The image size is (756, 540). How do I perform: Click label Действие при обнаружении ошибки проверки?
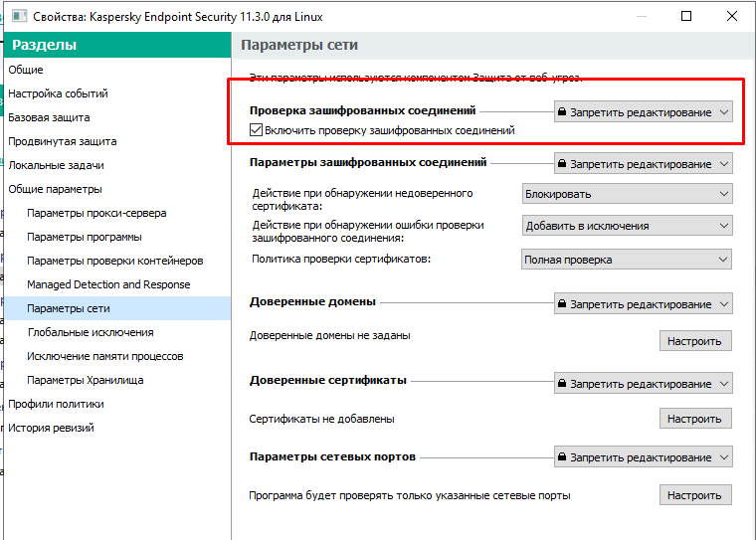click(x=368, y=232)
